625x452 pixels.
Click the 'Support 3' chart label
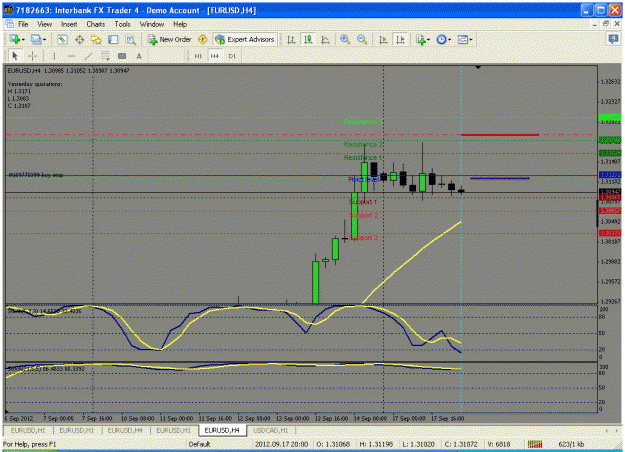click(364, 238)
